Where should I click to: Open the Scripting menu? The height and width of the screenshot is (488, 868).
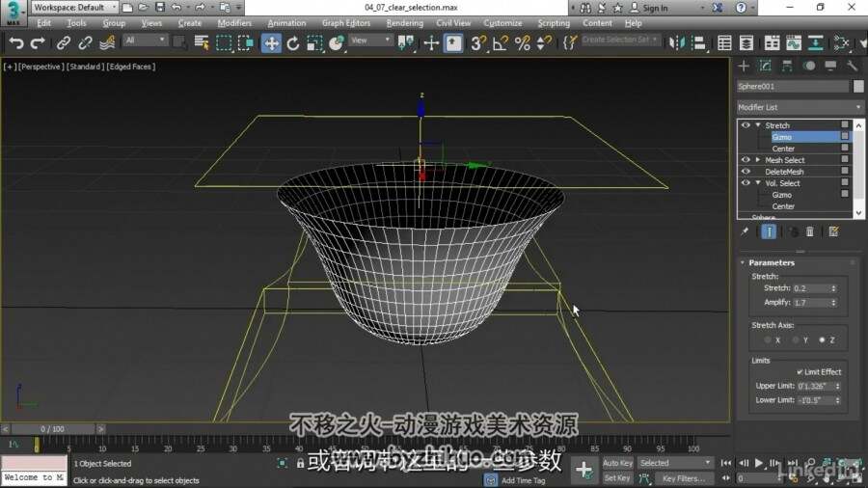click(x=554, y=23)
